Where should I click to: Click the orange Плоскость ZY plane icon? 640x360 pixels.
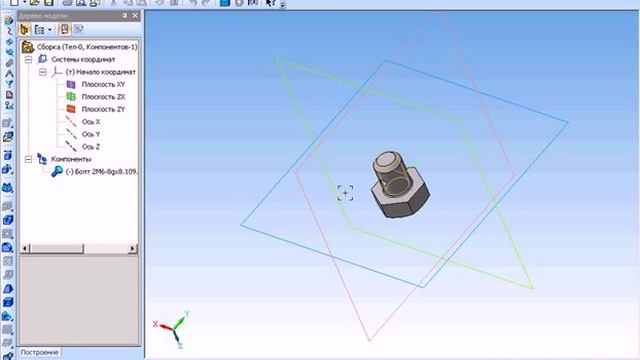pos(71,109)
